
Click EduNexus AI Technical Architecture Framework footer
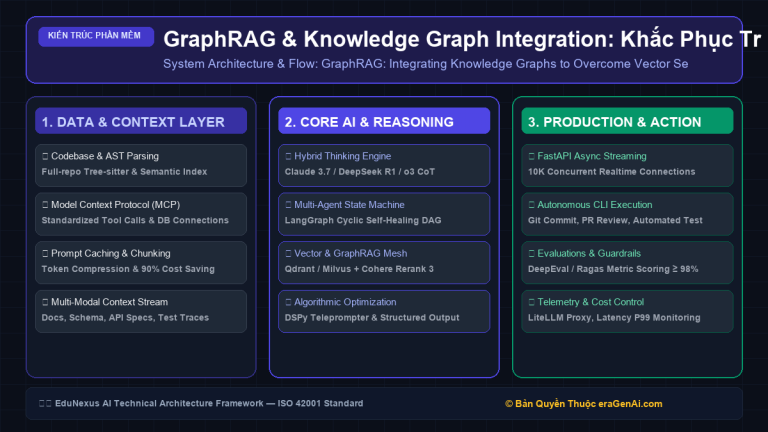coord(209,404)
